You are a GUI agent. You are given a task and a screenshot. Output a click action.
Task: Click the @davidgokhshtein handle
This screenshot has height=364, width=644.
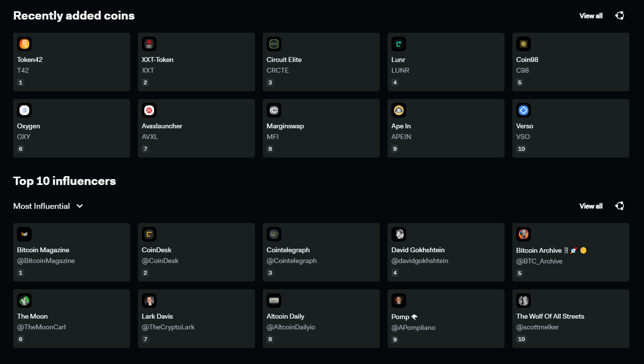tap(420, 261)
